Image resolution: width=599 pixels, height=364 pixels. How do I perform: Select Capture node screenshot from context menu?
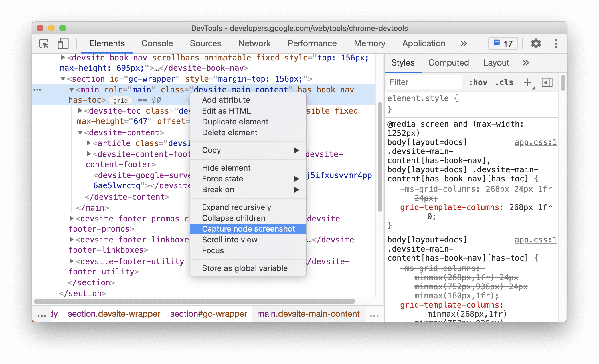coord(249,229)
